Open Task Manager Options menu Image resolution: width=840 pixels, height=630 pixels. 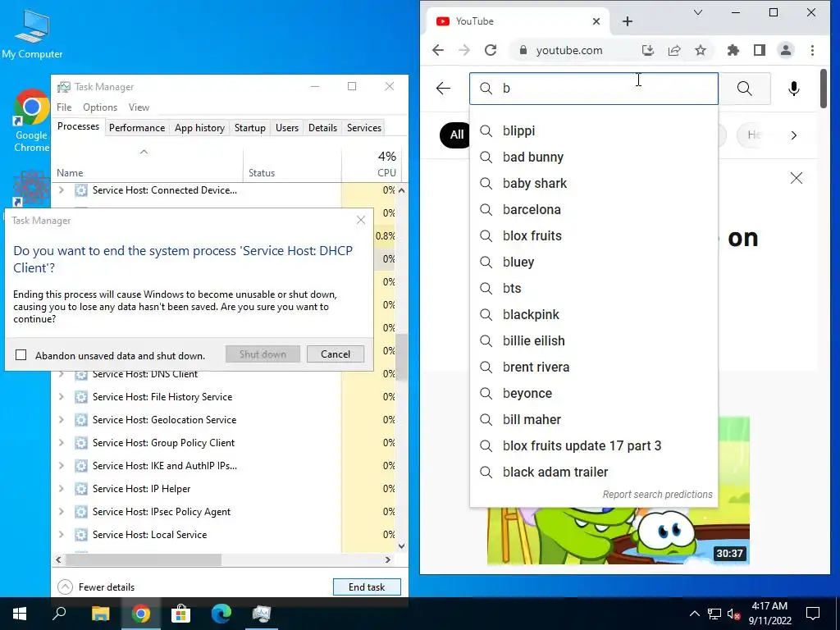point(99,107)
